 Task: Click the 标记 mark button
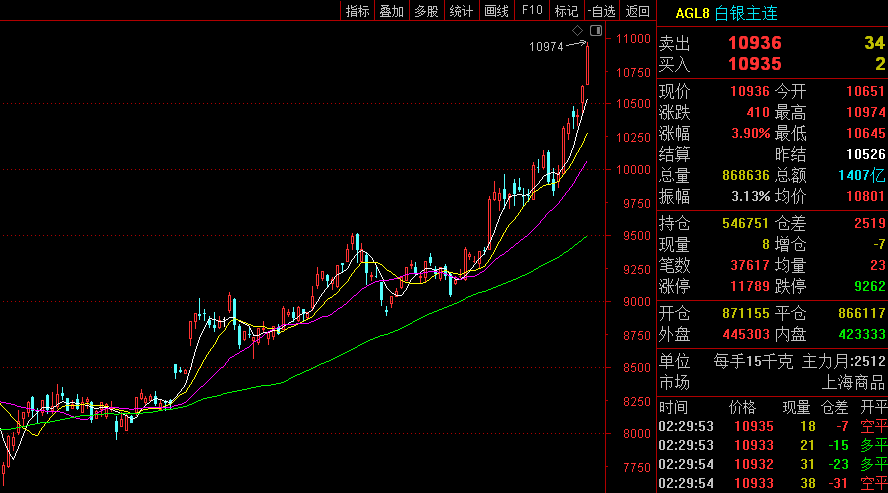[566, 11]
